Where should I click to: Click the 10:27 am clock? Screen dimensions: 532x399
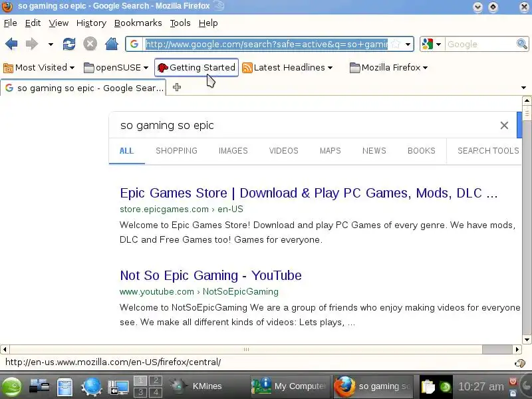click(481, 386)
